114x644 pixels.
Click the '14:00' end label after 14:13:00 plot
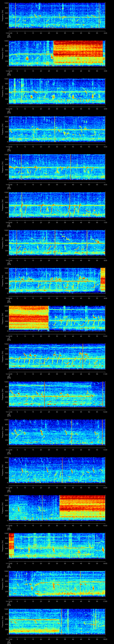click(x=105, y=487)
